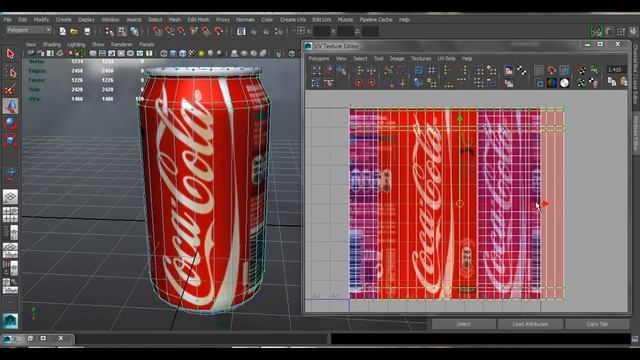
Task: Toggle Select by object type mode
Action: click(x=122, y=31)
